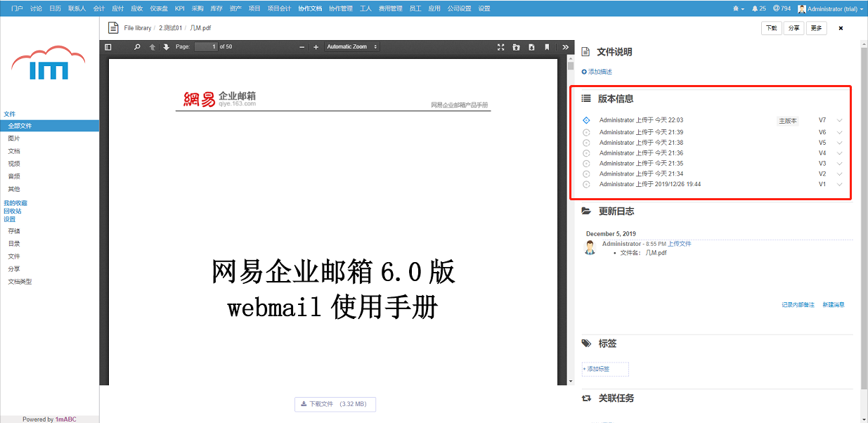
Task: Click the 分享 button
Action: click(x=793, y=28)
